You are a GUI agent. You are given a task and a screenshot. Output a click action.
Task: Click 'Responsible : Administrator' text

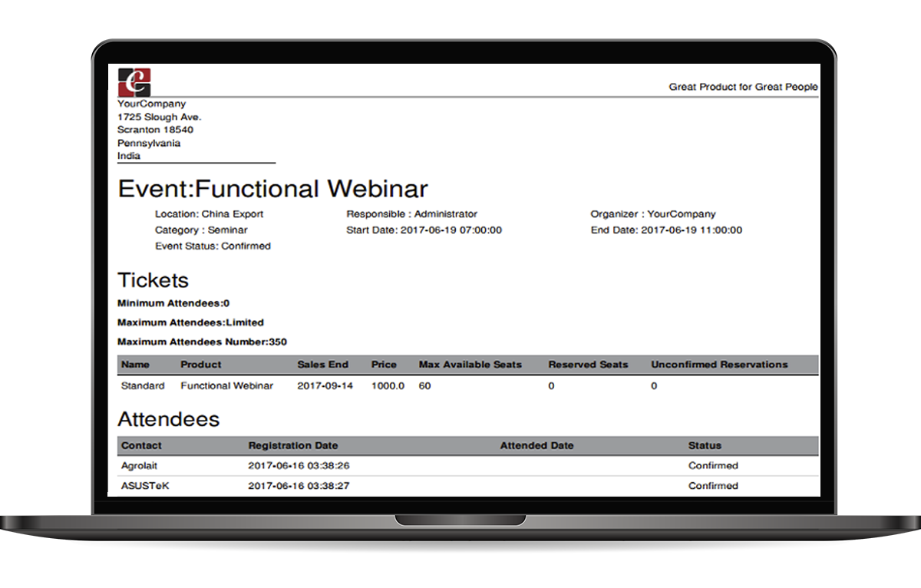[x=411, y=214]
